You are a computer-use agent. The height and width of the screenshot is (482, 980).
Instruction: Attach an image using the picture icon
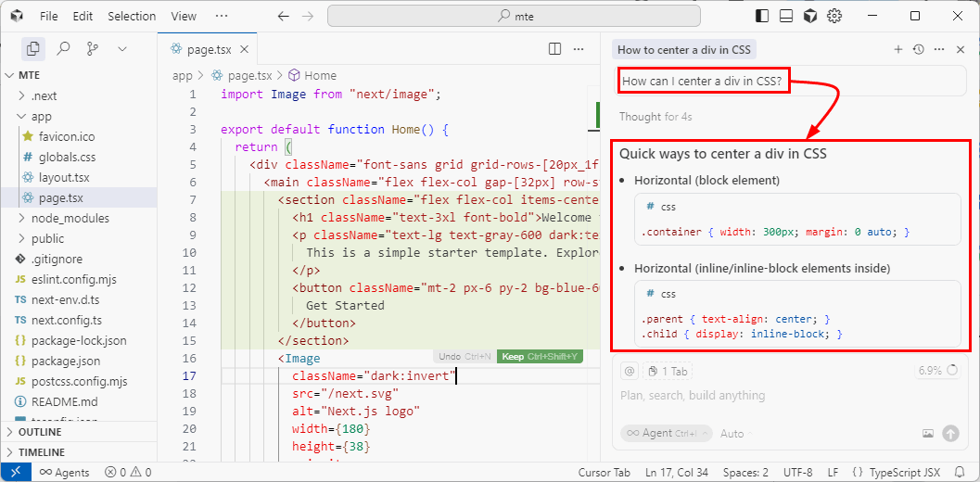tap(928, 433)
